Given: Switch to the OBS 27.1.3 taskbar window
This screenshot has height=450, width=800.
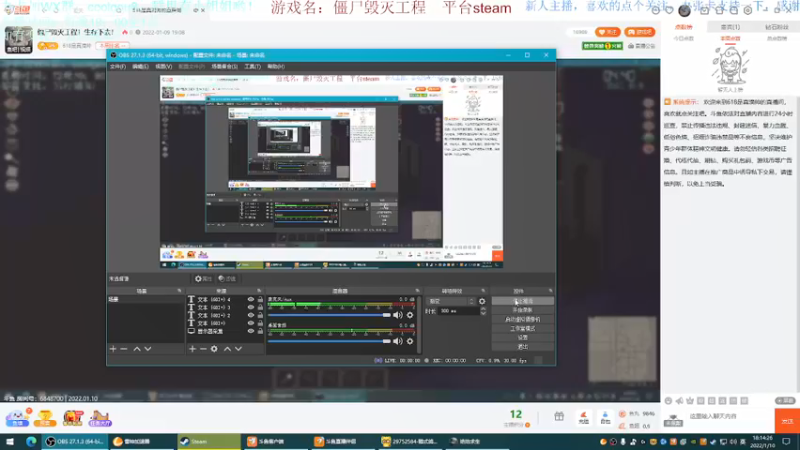Looking at the screenshot, I should pyautogui.click(x=75, y=441).
